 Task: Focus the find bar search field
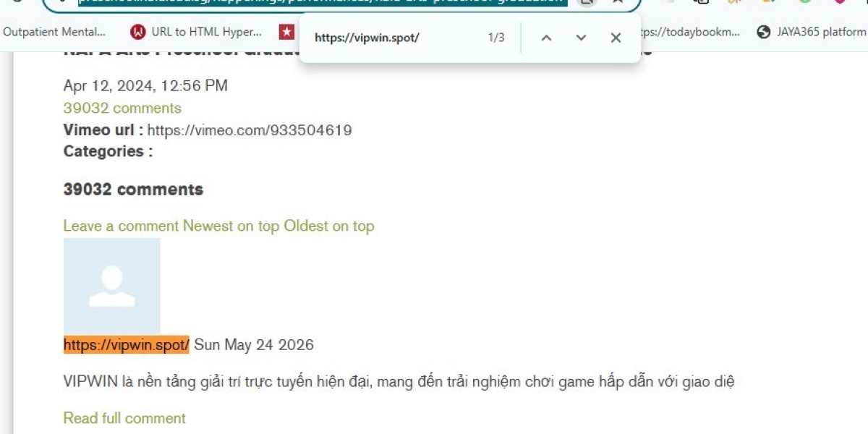394,38
